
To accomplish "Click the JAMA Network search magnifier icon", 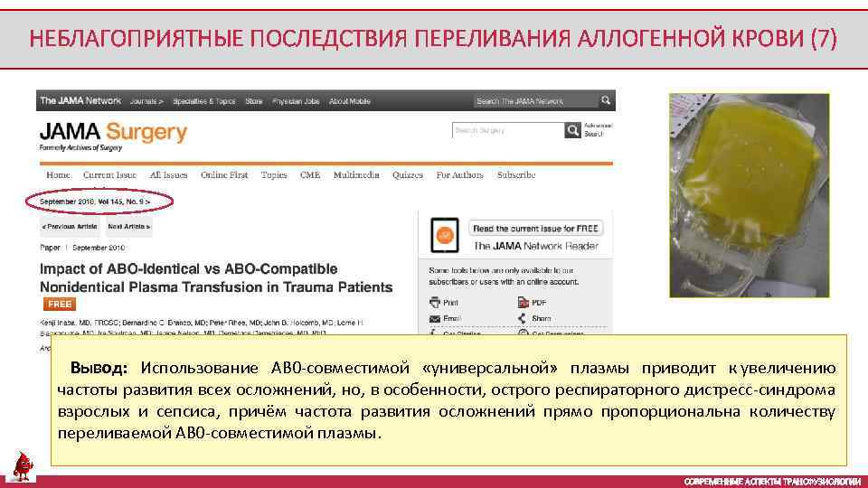I will point(606,100).
